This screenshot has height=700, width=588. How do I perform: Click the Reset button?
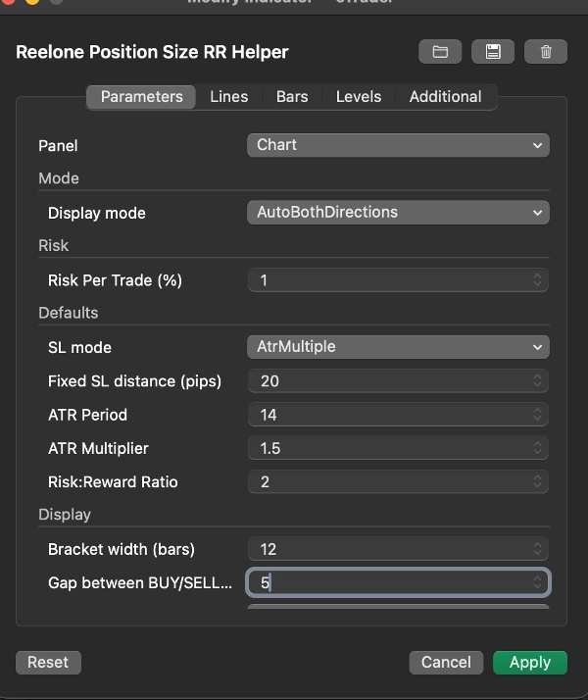48,663
